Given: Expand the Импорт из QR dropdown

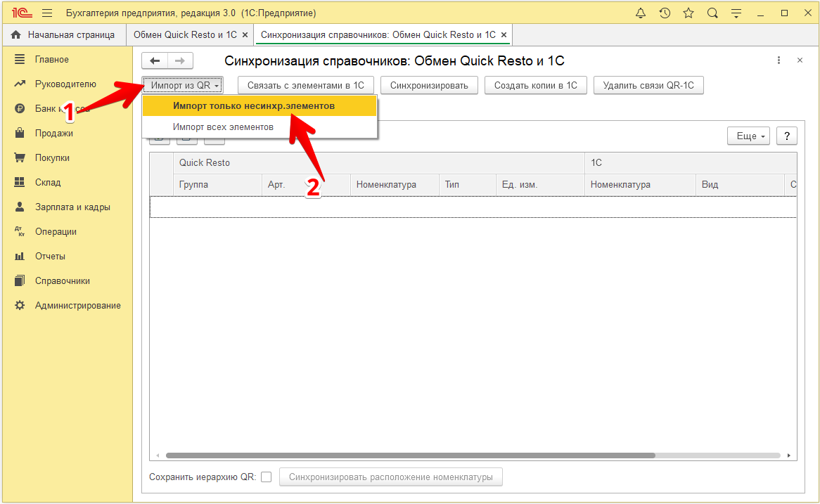Looking at the screenshot, I should pos(183,85).
